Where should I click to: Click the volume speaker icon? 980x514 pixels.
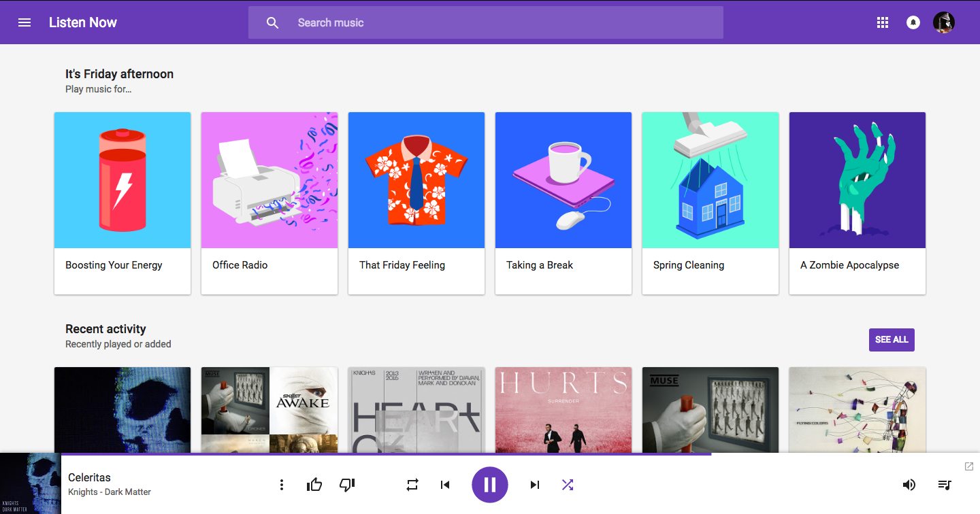[909, 485]
